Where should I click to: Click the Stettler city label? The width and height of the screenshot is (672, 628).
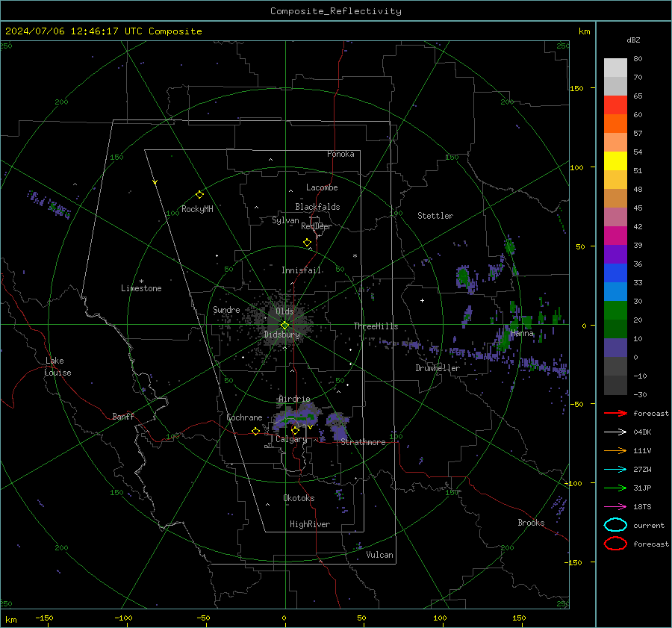pos(435,216)
